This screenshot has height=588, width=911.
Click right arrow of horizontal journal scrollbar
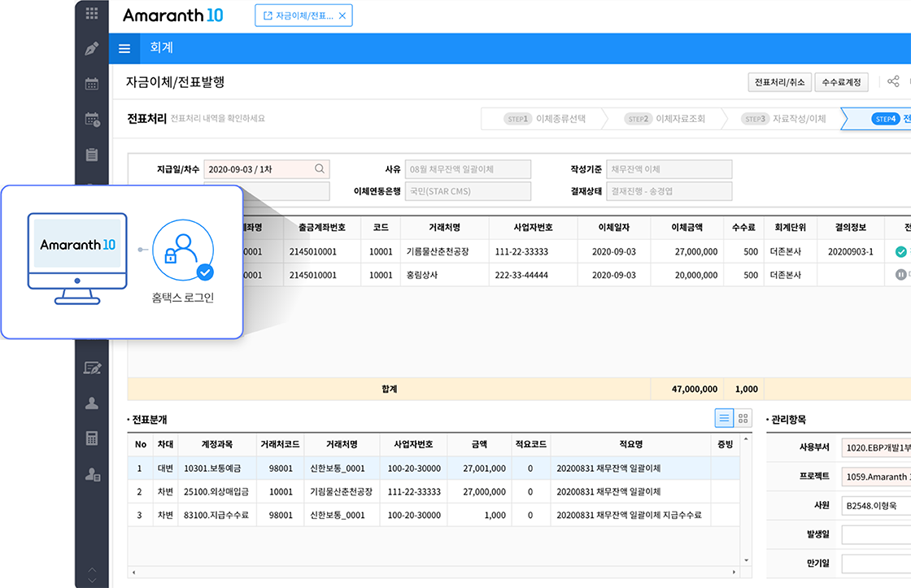click(734, 573)
